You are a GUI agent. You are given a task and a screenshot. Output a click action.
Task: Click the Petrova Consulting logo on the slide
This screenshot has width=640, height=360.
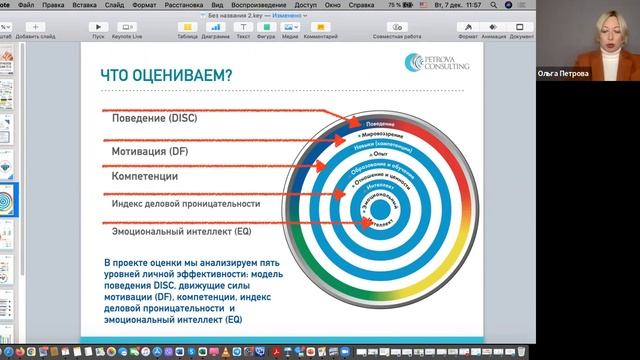coord(437,62)
